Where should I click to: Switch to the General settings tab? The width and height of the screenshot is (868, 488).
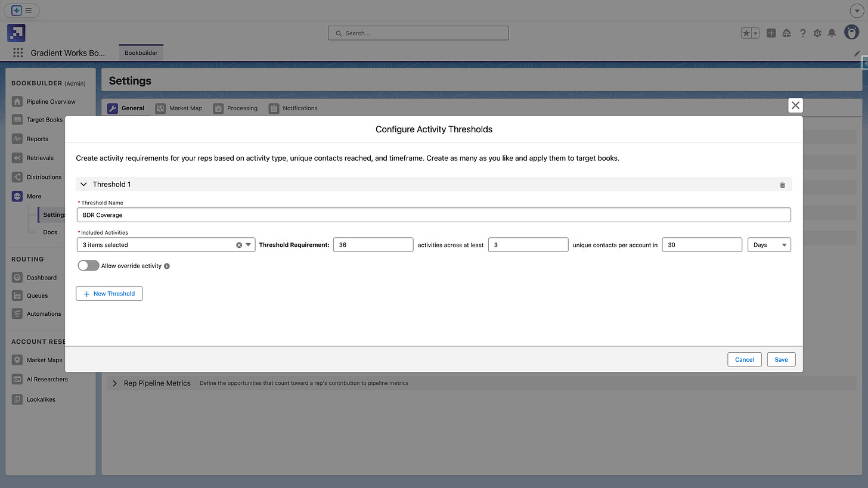pos(126,108)
